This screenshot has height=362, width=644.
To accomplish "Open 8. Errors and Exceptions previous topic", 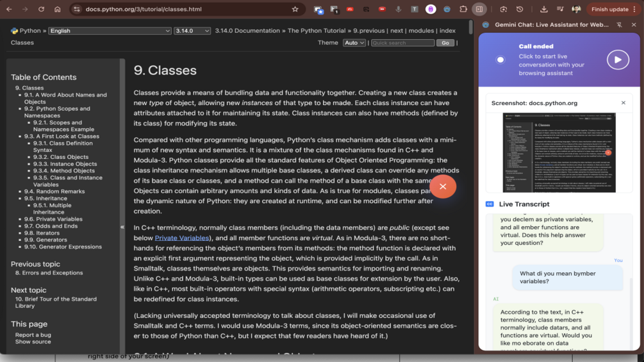I will [x=49, y=272].
